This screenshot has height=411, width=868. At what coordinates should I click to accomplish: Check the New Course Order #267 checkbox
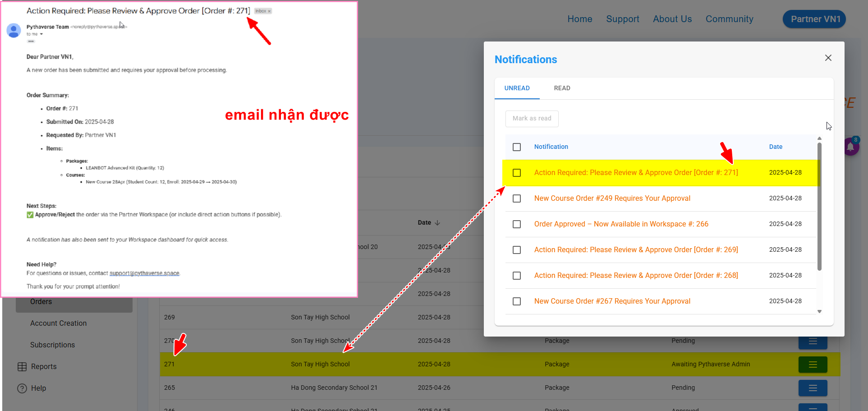[517, 301]
